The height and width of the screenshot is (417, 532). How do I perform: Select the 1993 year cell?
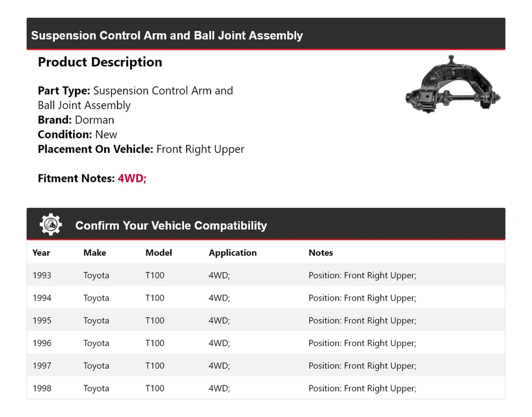[x=42, y=275]
